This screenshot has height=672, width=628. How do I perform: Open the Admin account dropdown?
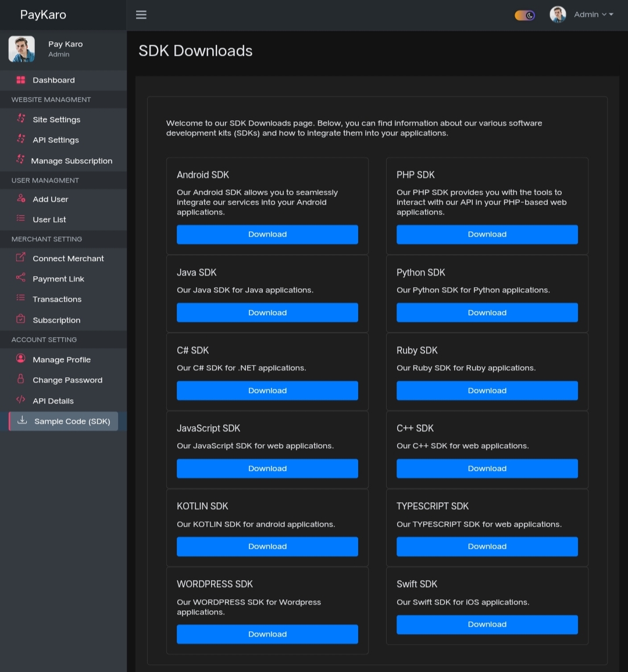[x=593, y=15]
